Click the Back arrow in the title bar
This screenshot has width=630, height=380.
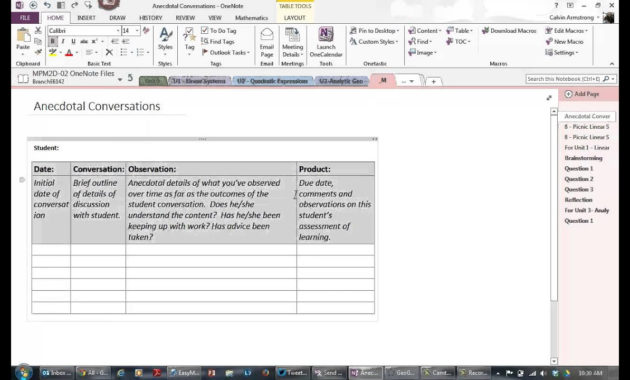click(x=33, y=6)
